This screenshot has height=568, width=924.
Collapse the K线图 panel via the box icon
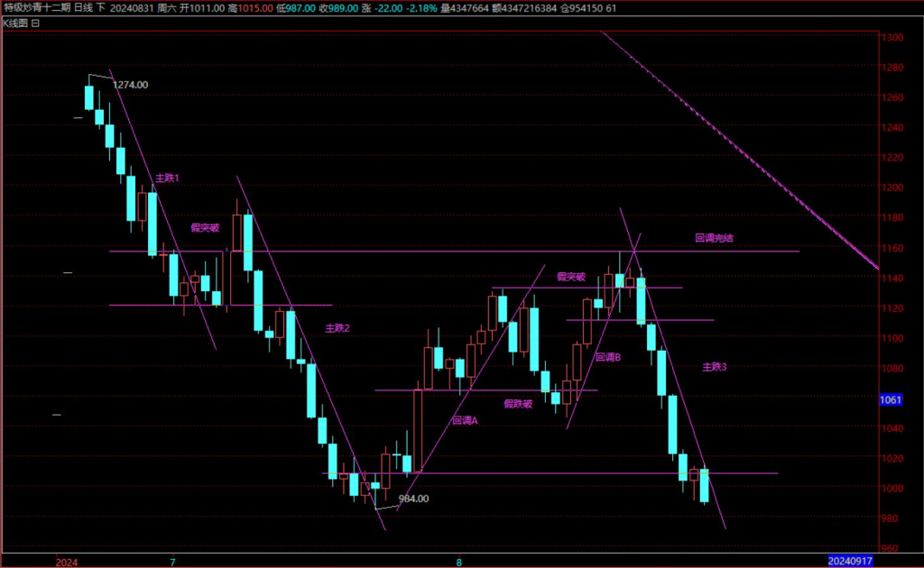click(36, 23)
